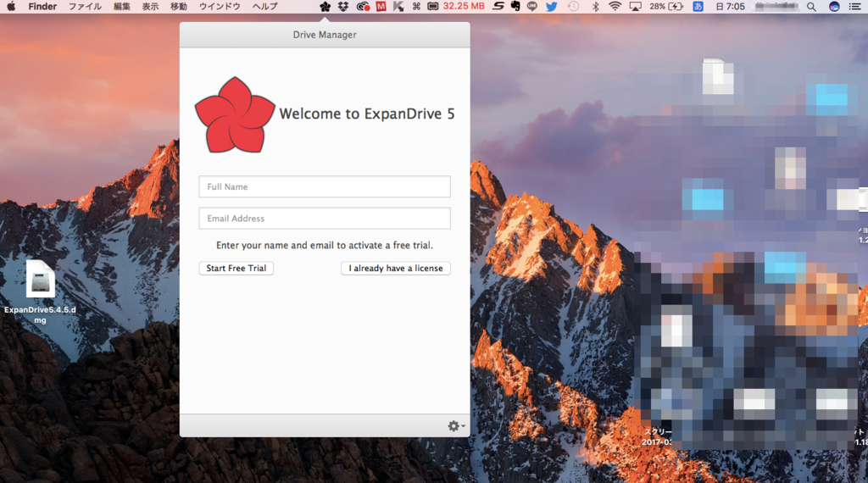
Task: Click the red ExpanDrive flower logo
Action: tap(235, 115)
